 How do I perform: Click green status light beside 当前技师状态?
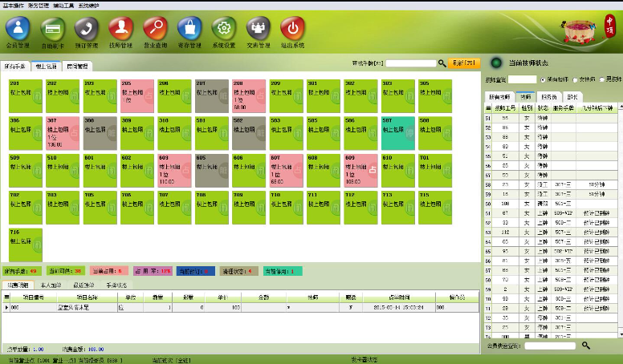(496, 63)
